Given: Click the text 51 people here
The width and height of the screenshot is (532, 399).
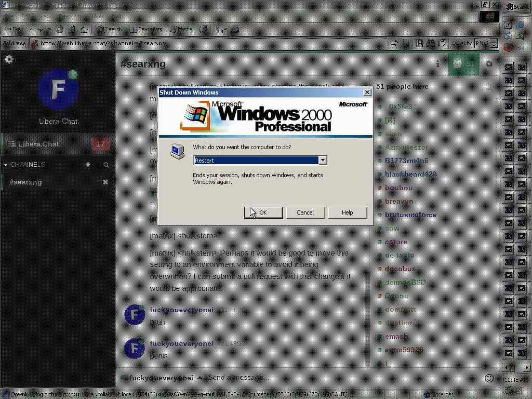Looking at the screenshot, I should tap(402, 87).
